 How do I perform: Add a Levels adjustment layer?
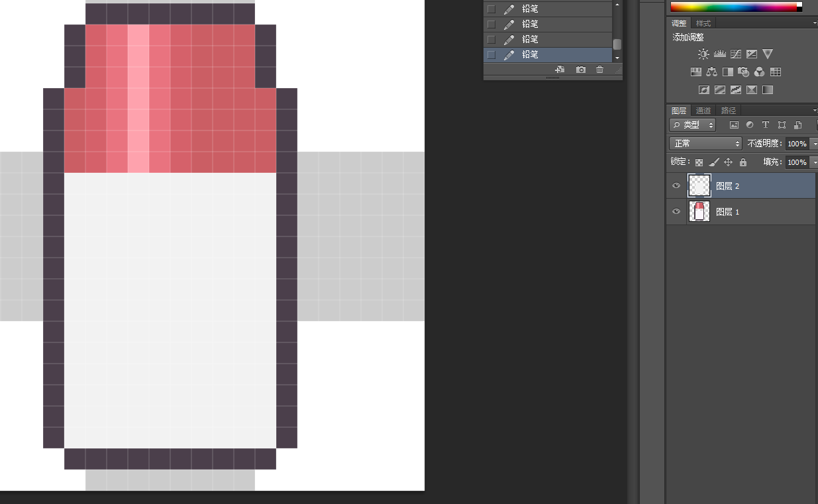click(x=719, y=54)
